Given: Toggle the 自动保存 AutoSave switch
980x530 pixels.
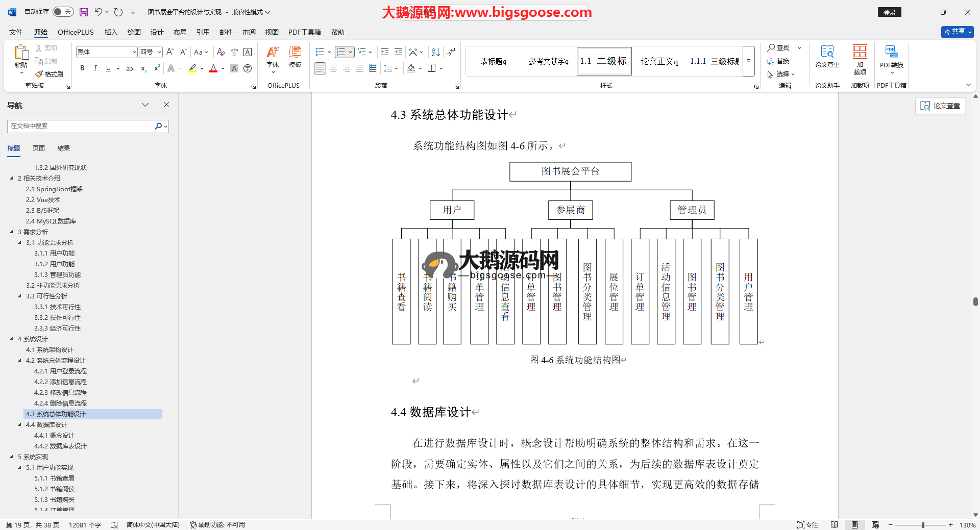Looking at the screenshot, I should click(x=63, y=12).
